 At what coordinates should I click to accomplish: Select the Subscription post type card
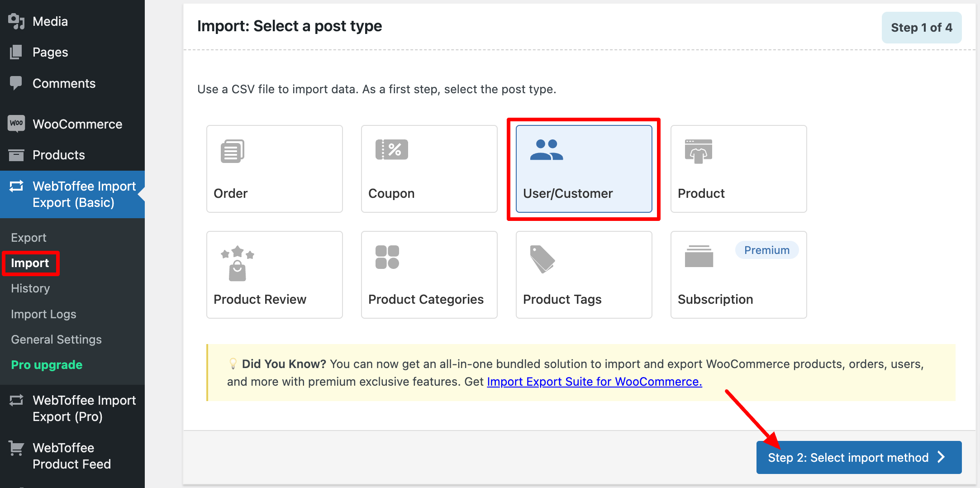click(739, 275)
